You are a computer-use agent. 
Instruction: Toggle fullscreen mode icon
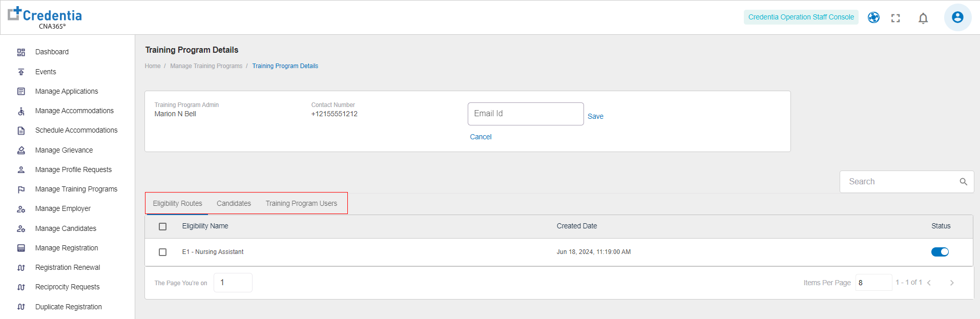click(x=895, y=18)
